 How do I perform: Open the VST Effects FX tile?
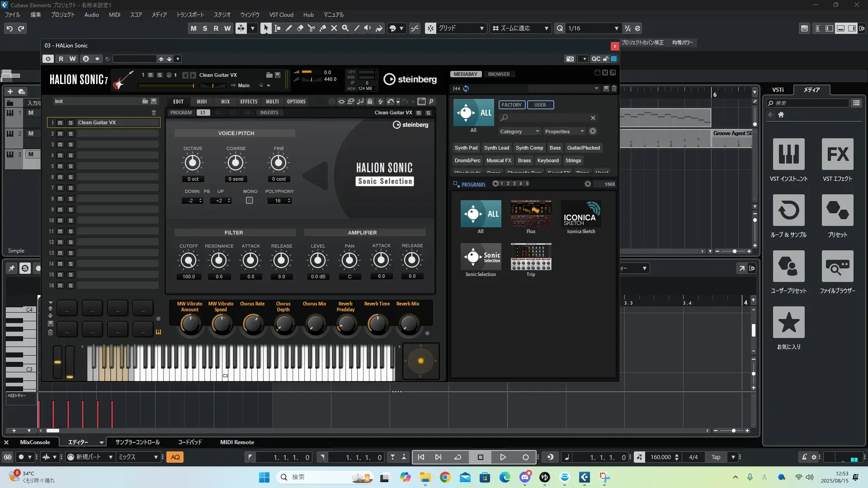(x=837, y=155)
